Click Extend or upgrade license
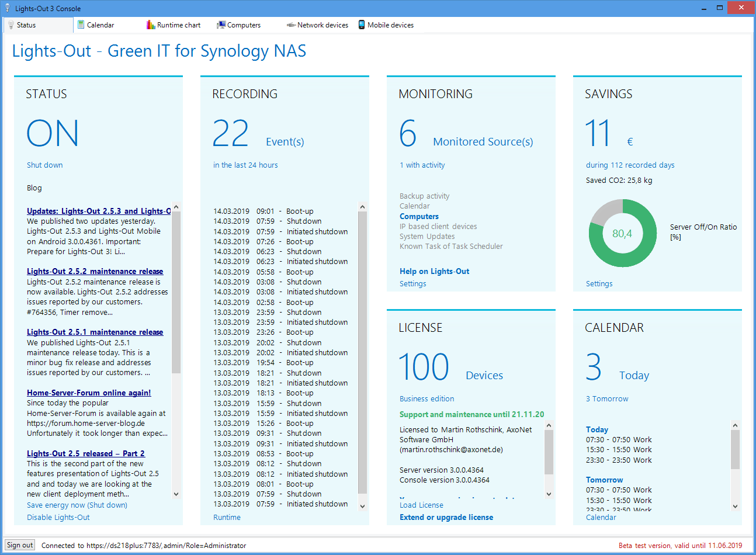The height and width of the screenshot is (555, 756). pyautogui.click(x=446, y=517)
